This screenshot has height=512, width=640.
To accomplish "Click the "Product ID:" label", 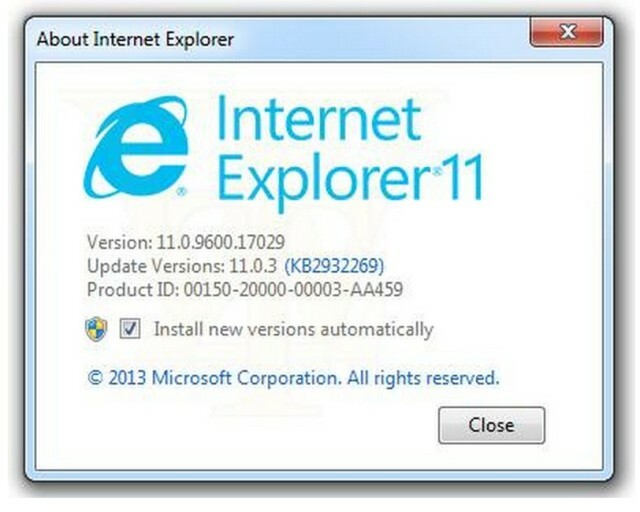I will coord(133,289).
